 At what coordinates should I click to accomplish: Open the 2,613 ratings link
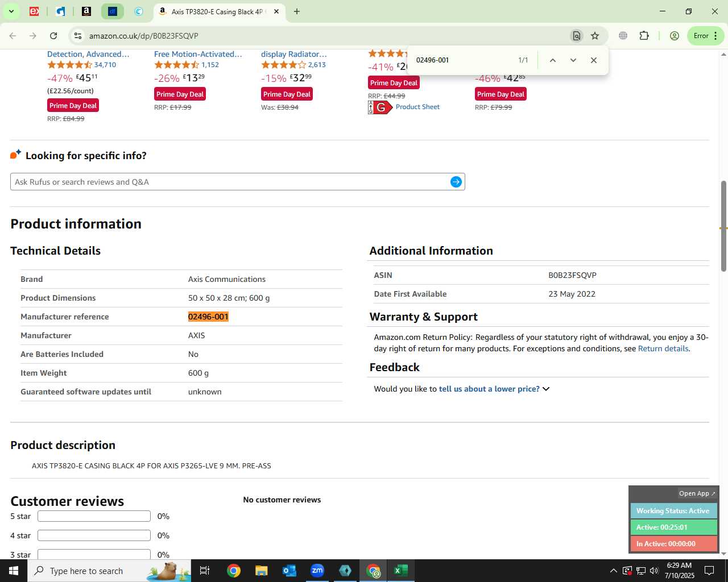coord(317,65)
